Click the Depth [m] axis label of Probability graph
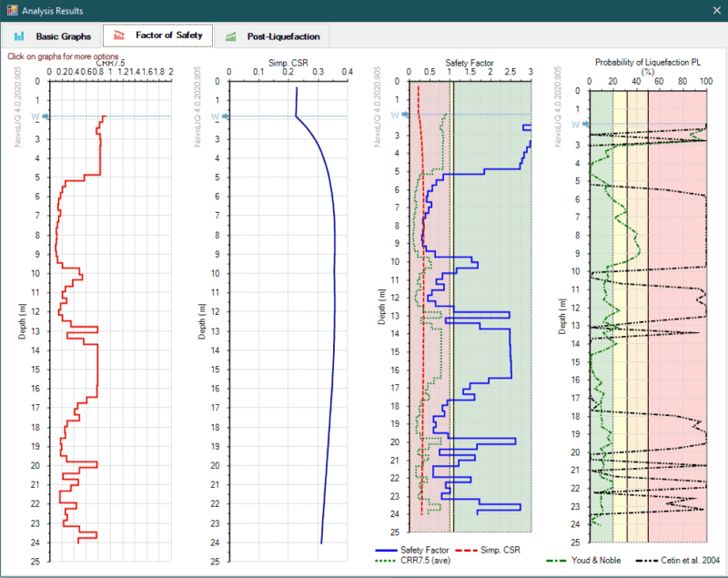728x578 pixels. pyautogui.click(x=561, y=316)
